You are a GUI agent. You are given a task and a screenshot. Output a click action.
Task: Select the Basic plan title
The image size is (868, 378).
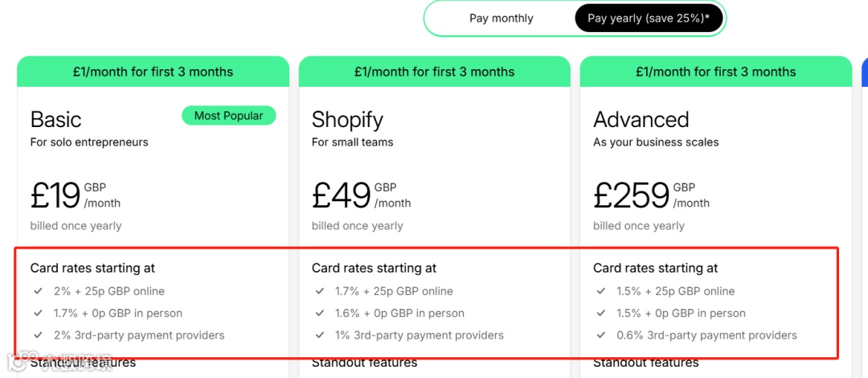(56, 120)
